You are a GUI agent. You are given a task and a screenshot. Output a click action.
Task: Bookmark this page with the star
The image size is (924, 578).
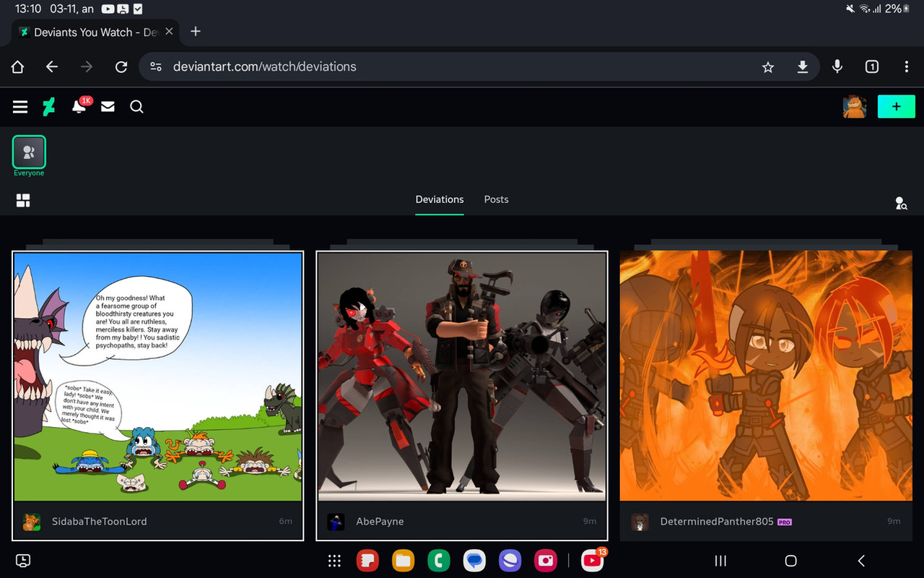tap(768, 66)
